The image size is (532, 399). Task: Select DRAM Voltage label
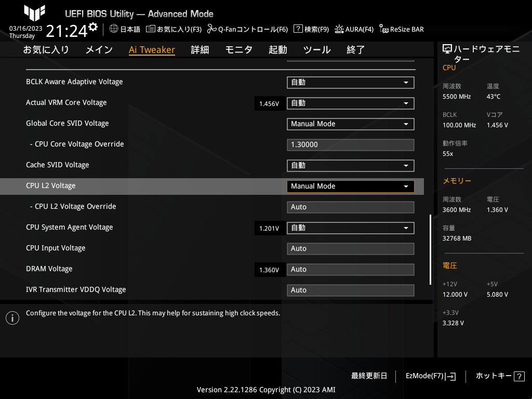[x=49, y=269]
